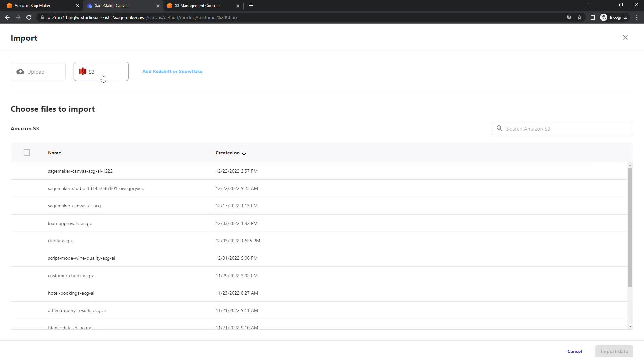Switch to the Amazon SageMaker browser tab
This screenshot has height=362, width=644.
[x=33, y=6]
